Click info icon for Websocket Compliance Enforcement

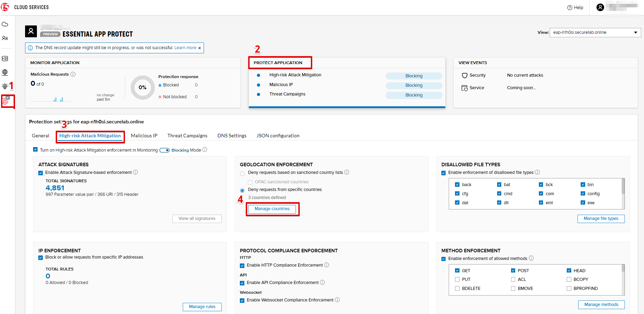[x=337, y=300]
